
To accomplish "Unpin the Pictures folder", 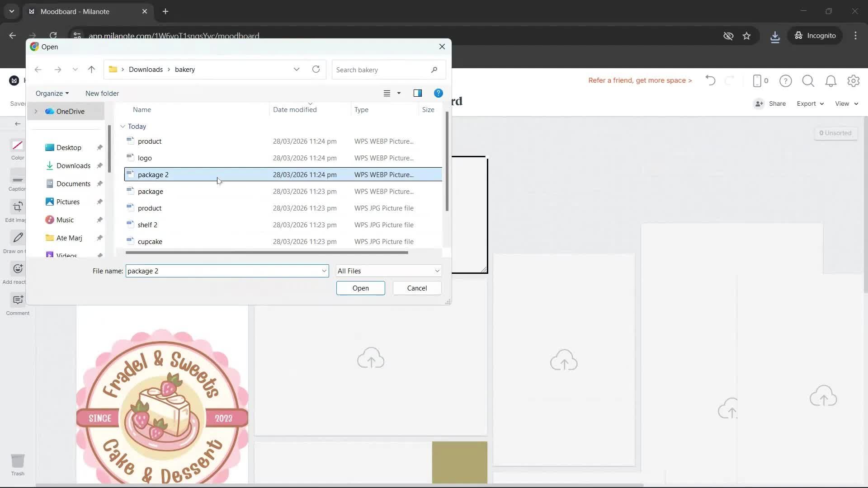I will pos(99,202).
